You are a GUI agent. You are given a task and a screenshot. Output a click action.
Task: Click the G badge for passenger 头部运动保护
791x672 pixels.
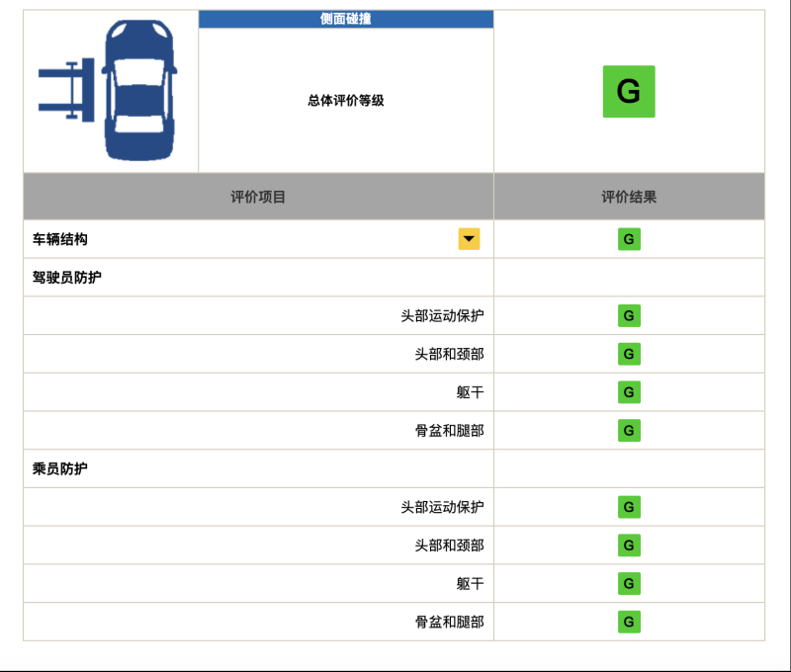click(629, 507)
